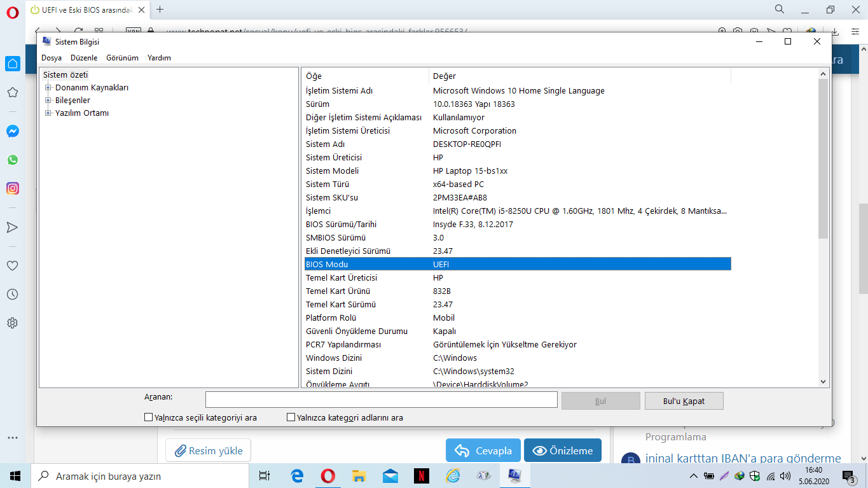Open Opera bookmarks star in sidebar
The width and height of the screenshot is (868, 488).
[13, 92]
